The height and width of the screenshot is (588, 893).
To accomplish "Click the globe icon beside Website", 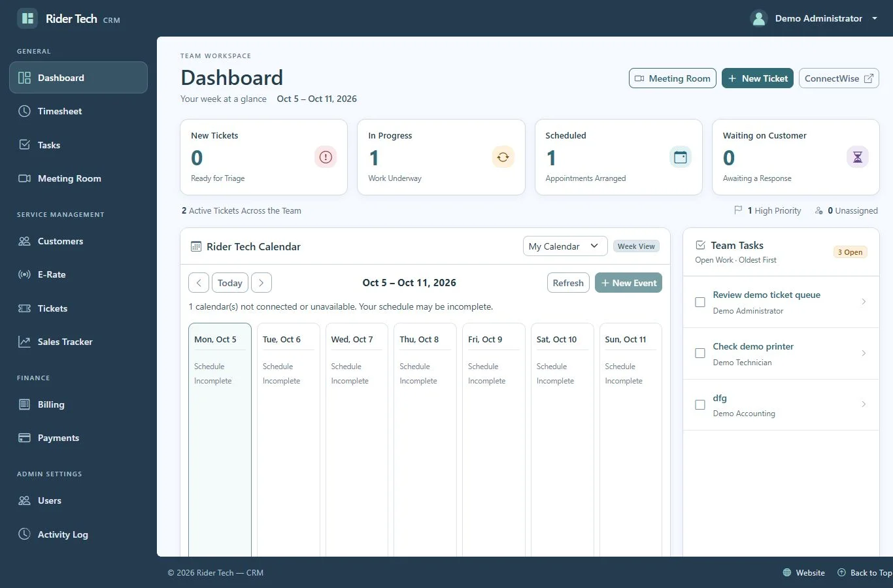I will (x=787, y=573).
